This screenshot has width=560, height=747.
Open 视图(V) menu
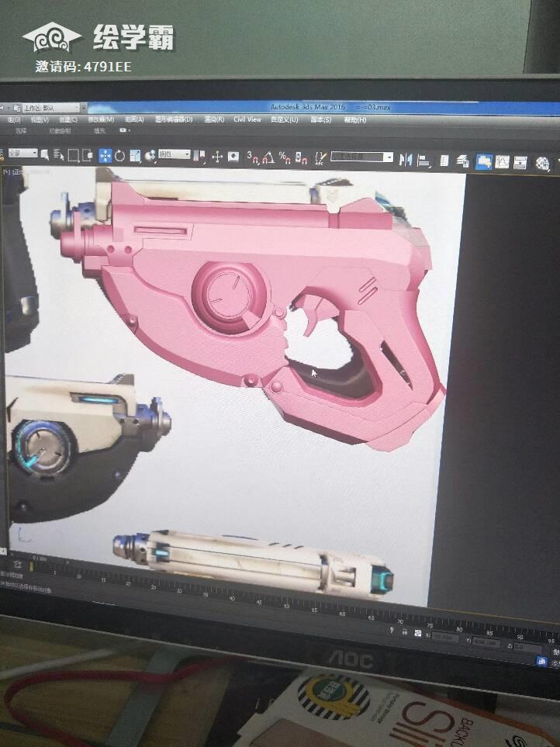tap(40, 119)
